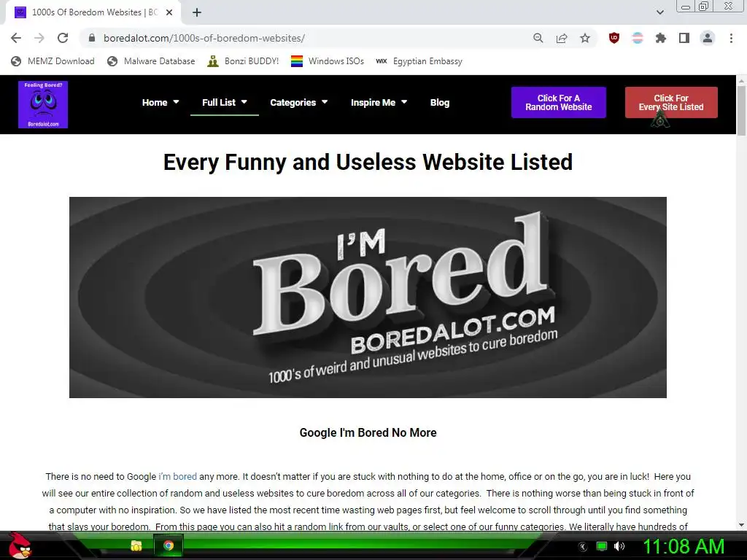This screenshot has width=747, height=560.
Task: Expand the Full List menu
Action: 225,102
